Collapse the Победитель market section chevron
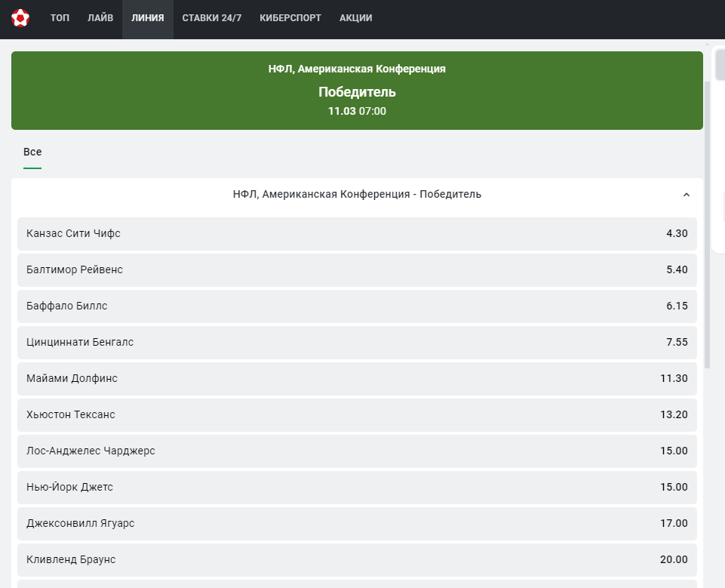The height and width of the screenshot is (588, 725). pyautogui.click(x=687, y=195)
